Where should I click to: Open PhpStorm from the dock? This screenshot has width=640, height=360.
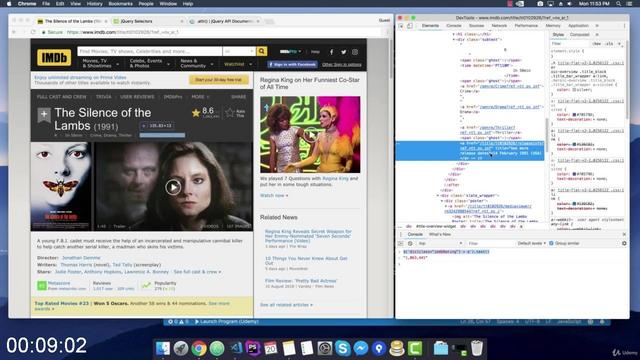(x=253, y=348)
